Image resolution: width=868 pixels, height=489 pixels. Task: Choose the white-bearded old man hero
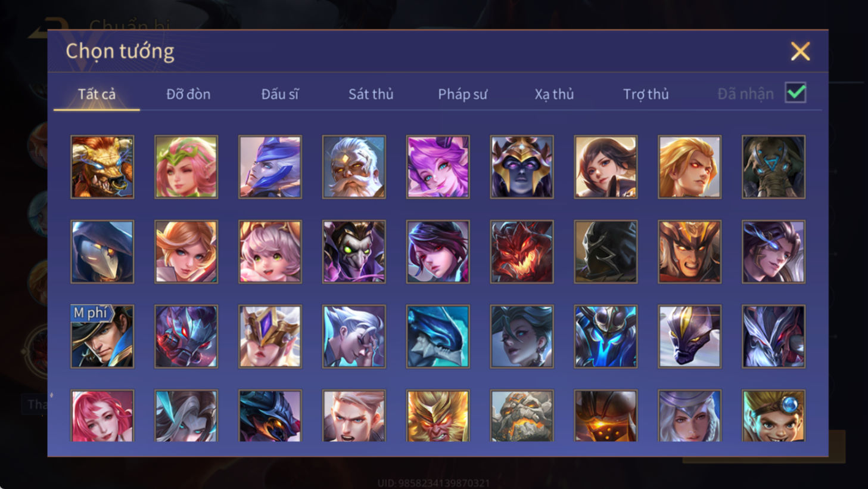pyautogui.click(x=354, y=167)
